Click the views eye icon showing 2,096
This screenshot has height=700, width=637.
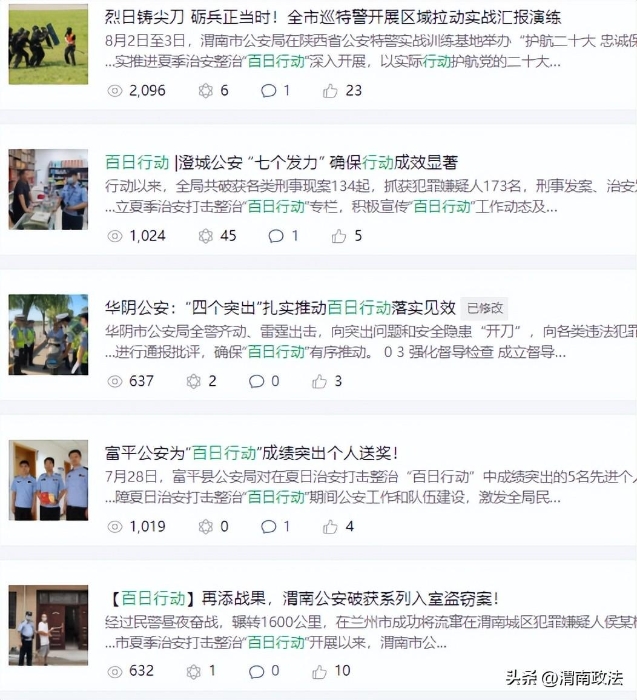(115, 91)
